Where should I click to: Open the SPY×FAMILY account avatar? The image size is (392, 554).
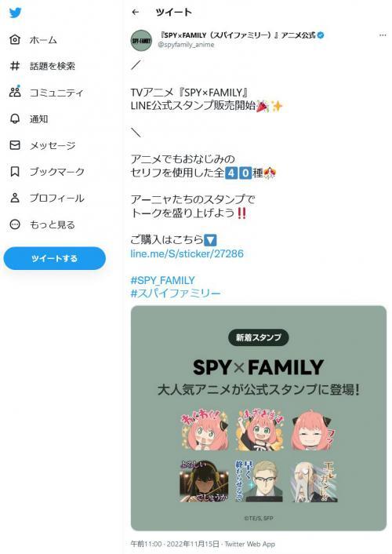click(141, 40)
